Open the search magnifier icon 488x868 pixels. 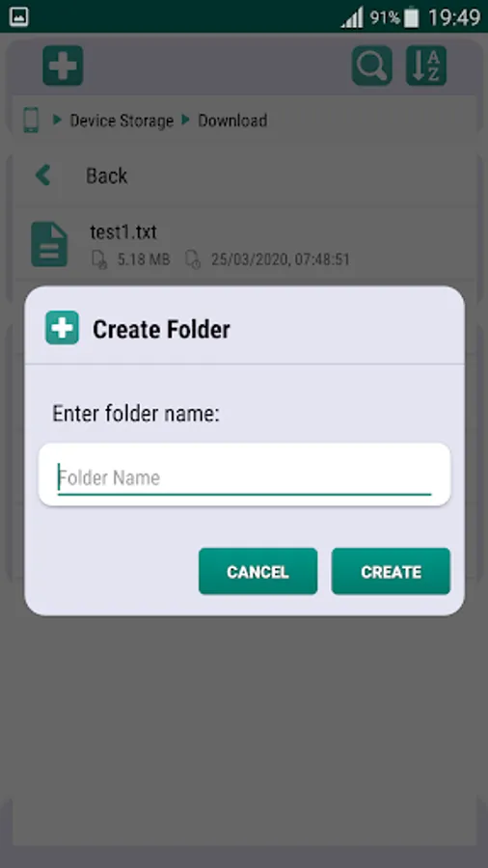(x=372, y=66)
